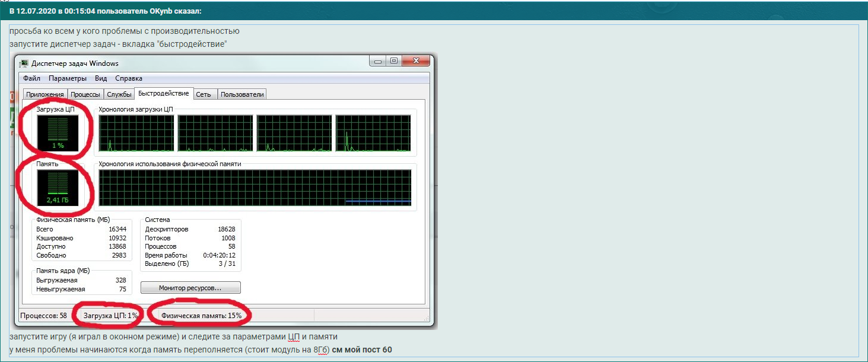Switch to the Приложения tab
This screenshot has height=362, width=868.
point(45,94)
